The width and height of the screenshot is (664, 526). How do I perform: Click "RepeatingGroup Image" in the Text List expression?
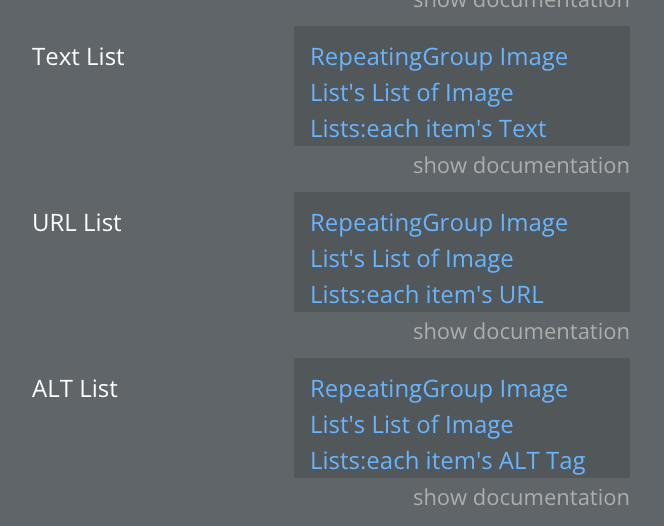click(x=439, y=57)
